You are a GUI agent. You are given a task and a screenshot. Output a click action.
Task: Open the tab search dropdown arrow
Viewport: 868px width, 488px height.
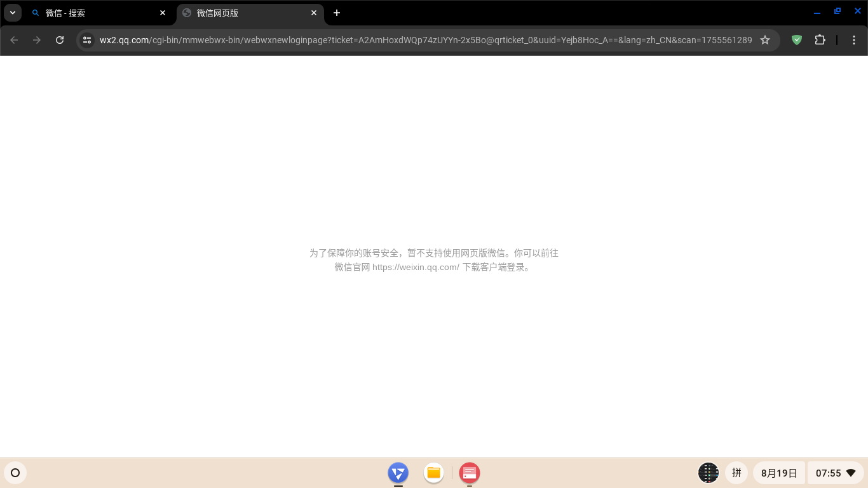tap(13, 13)
